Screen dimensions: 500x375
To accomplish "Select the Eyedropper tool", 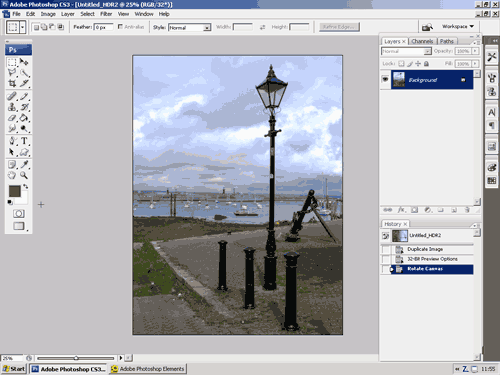I will point(24,164).
